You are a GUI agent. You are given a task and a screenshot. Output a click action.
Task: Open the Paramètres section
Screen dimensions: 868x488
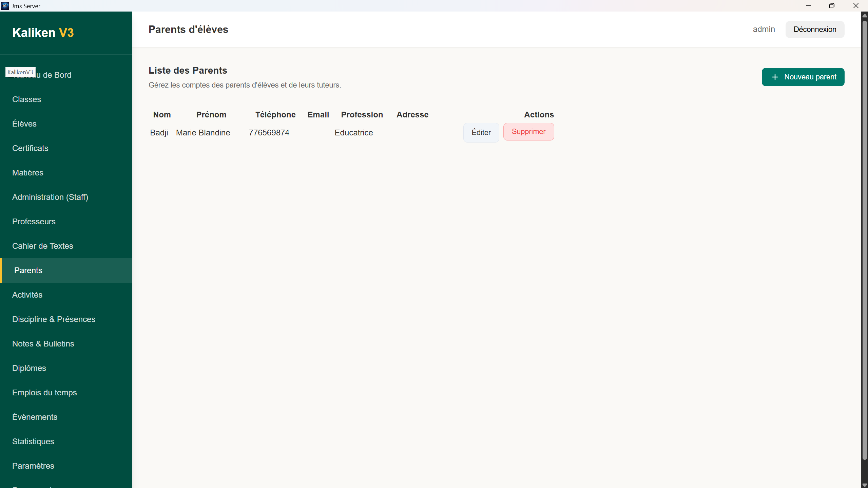tap(33, 466)
